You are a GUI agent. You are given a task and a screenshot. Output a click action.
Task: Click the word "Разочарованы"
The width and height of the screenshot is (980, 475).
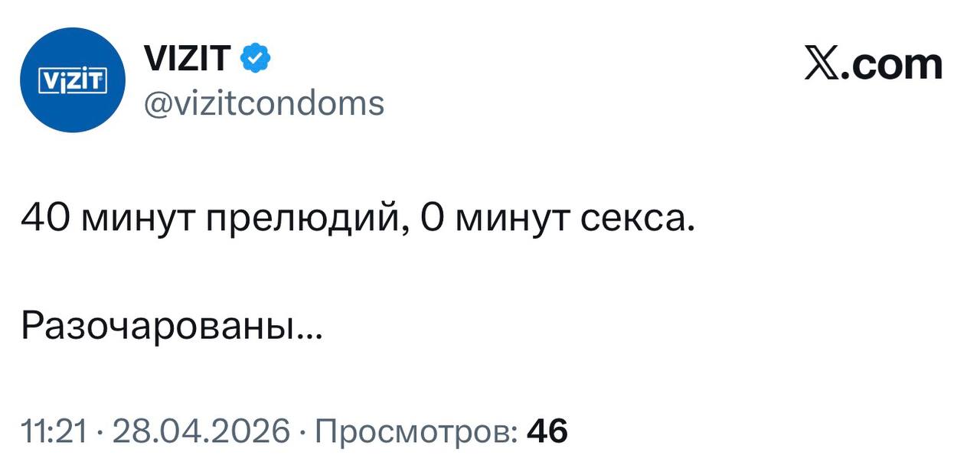pos(158,327)
